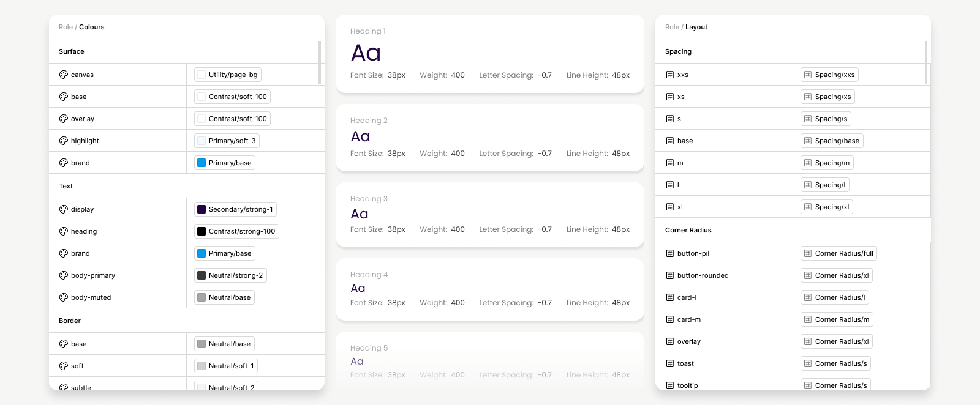The width and height of the screenshot is (980, 405).
Task: Select the number icon beside card-m
Action: click(669, 319)
